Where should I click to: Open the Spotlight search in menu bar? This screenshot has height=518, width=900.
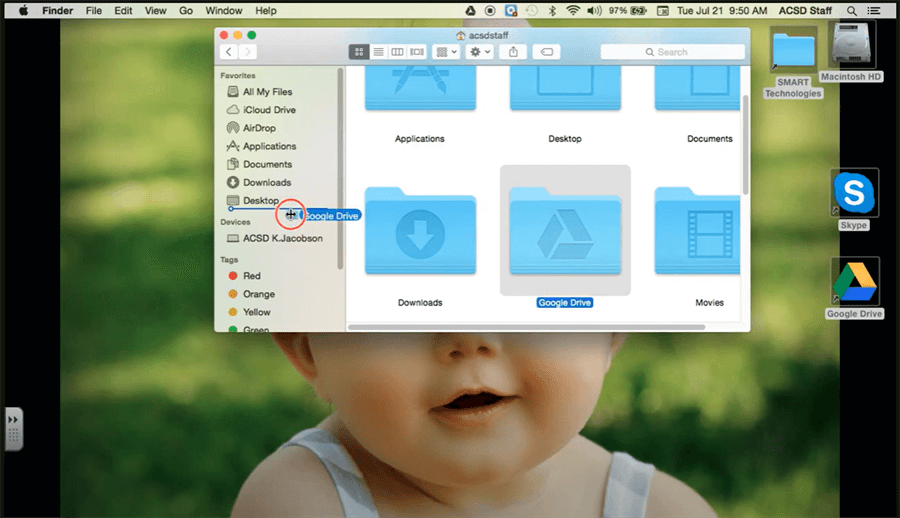[851, 10]
